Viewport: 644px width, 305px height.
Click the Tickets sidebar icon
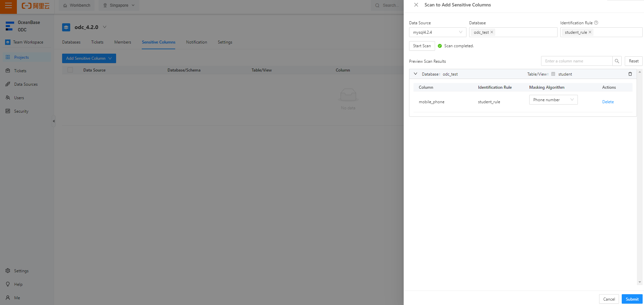click(x=8, y=71)
